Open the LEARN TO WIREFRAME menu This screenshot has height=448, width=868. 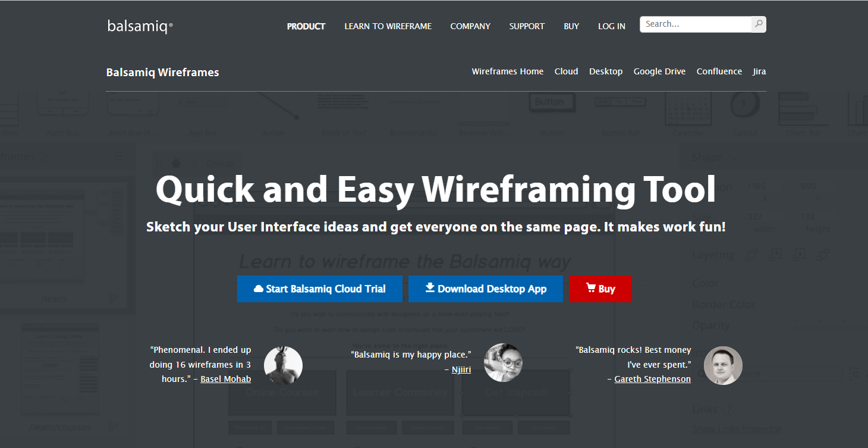pos(388,26)
